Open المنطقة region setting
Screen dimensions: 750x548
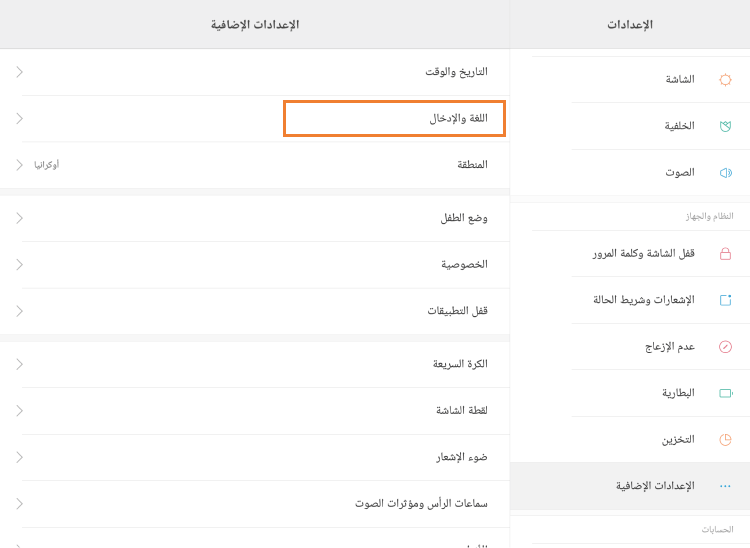(255, 165)
